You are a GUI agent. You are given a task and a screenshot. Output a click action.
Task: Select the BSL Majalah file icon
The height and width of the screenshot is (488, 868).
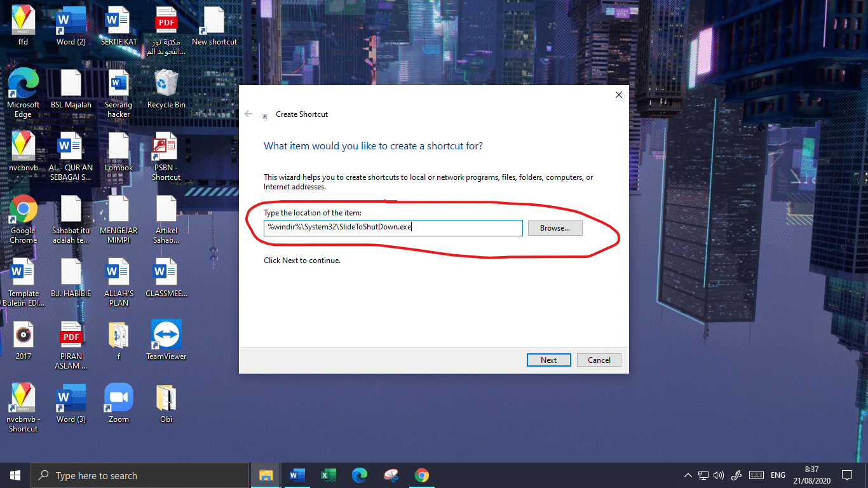71,89
